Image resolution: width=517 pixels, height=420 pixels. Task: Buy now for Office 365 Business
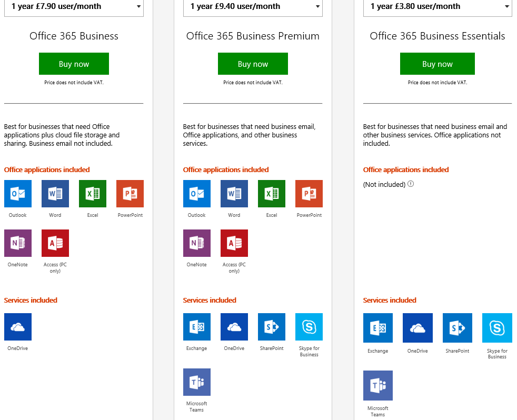pos(74,64)
